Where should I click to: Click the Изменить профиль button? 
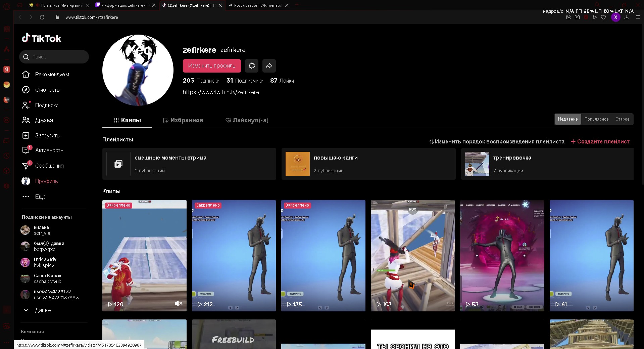[212, 66]
